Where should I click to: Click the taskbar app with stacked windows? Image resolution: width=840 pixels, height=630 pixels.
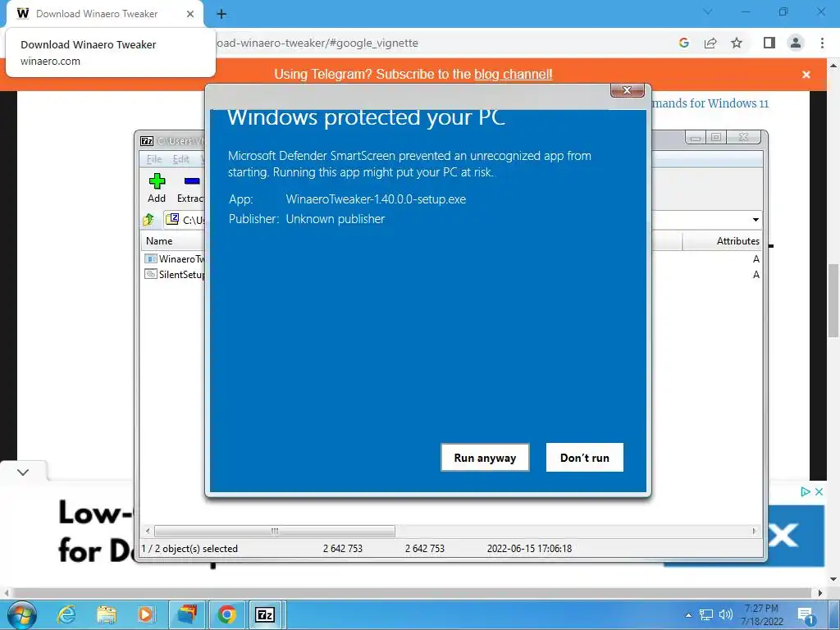pyautogui.click(x=187, y=614)
